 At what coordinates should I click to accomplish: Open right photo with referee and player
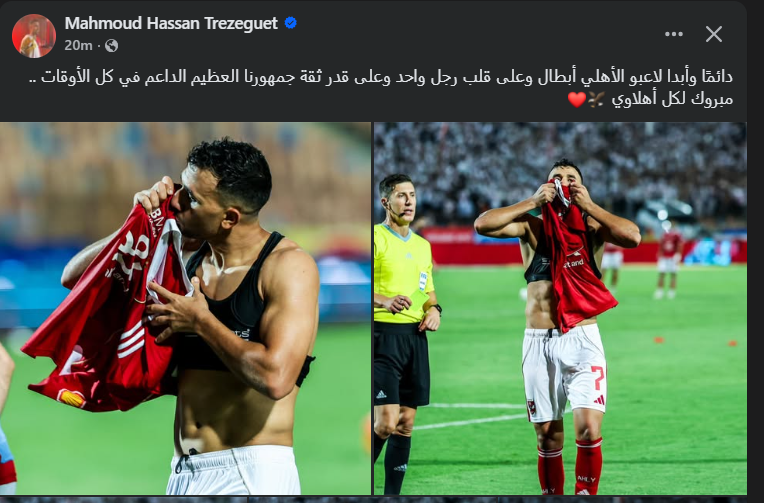pyautogui.click(x=560, y=309)
